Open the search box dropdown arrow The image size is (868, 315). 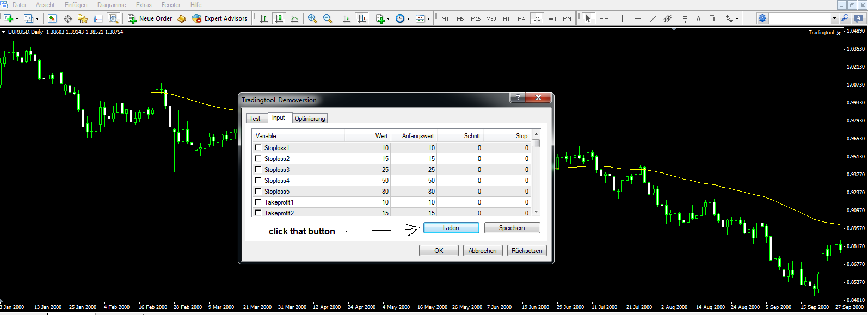834,18
